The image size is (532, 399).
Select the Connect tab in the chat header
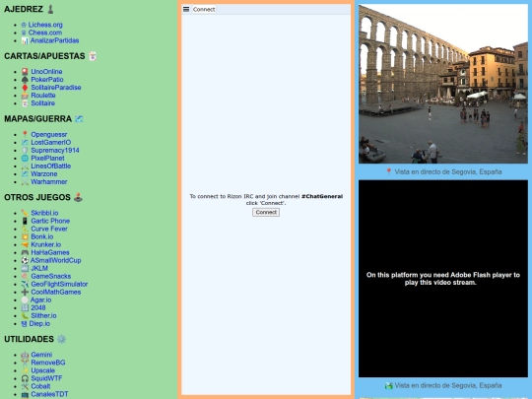tap(204, 9)
